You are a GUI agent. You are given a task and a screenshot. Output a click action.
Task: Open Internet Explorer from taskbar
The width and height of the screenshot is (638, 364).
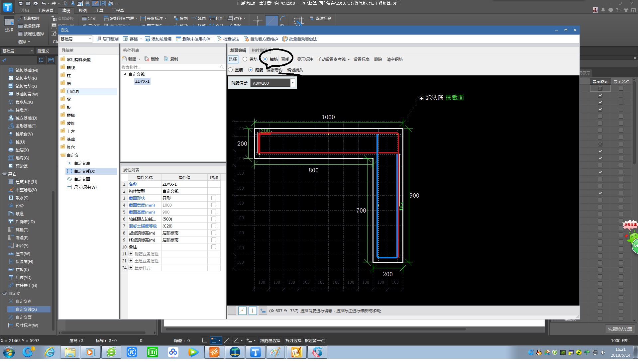click(50, 352)
